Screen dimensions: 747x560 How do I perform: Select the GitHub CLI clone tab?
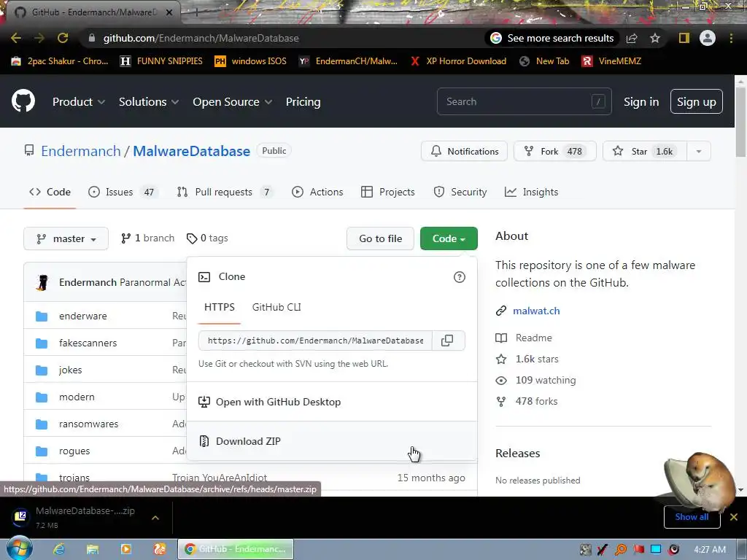coord(276,307)
